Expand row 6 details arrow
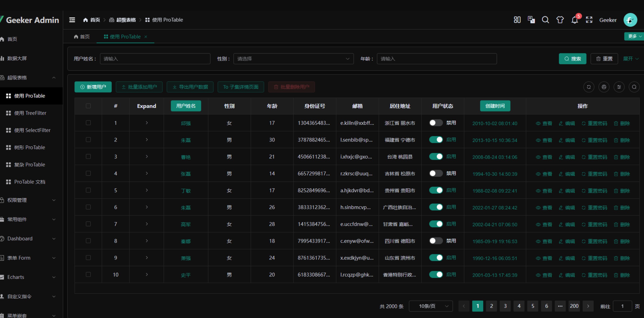The height and width of the screenshot is (318, 644). [147, 207]
